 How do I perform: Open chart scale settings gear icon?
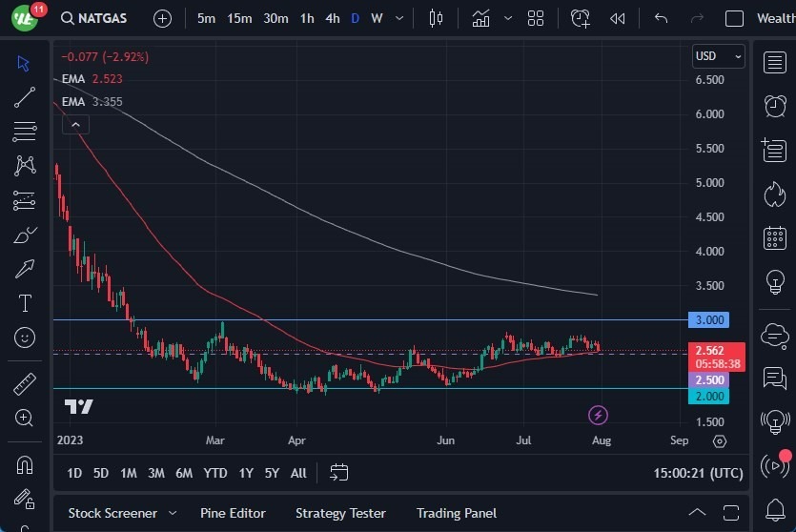720,441
